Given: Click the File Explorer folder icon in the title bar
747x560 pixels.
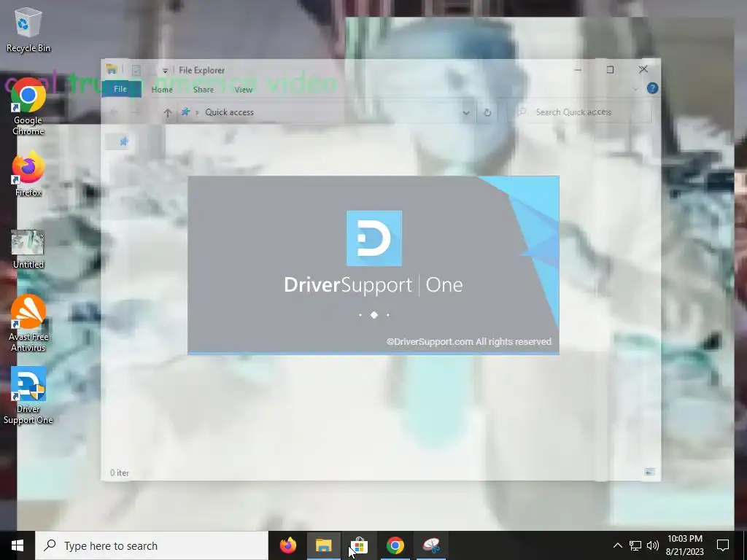Looking at the screenshot, I should pyautogui.click(x=112, y=69).
